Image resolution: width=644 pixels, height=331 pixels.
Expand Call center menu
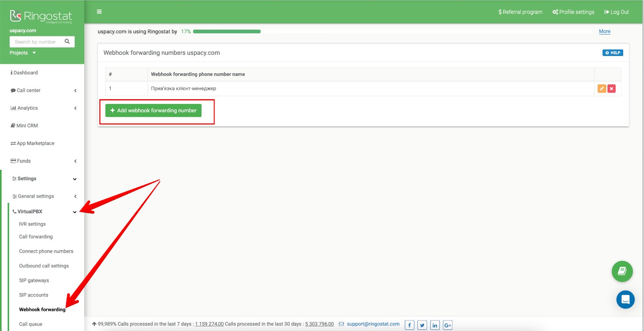(43, 91)
